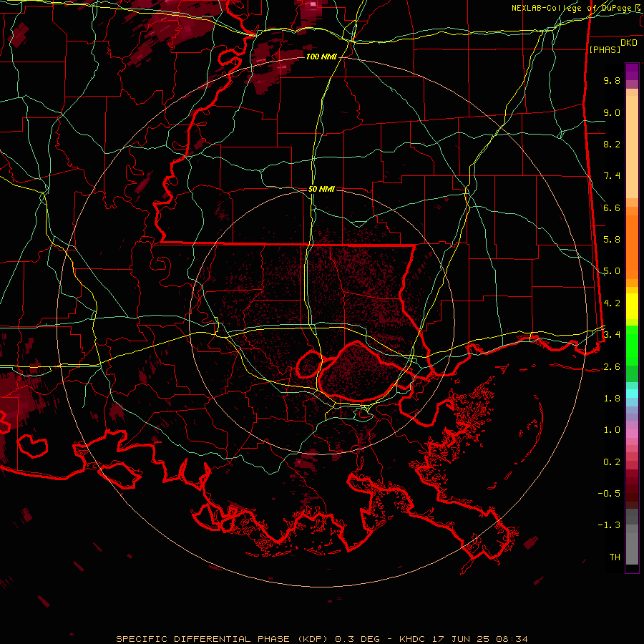The image size is (644, 644).
Task: Click the 9.8 value on the scale
Action: click(x=612, y=80)
